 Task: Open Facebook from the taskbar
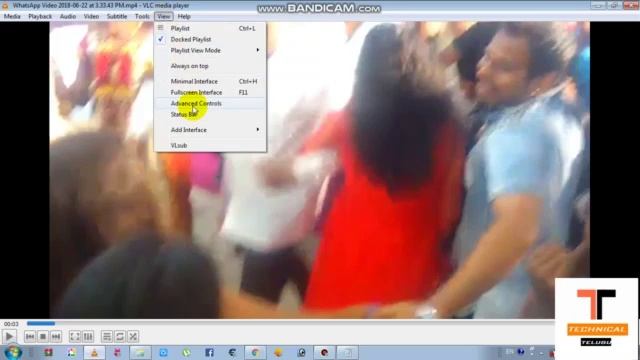coord(209,352)
